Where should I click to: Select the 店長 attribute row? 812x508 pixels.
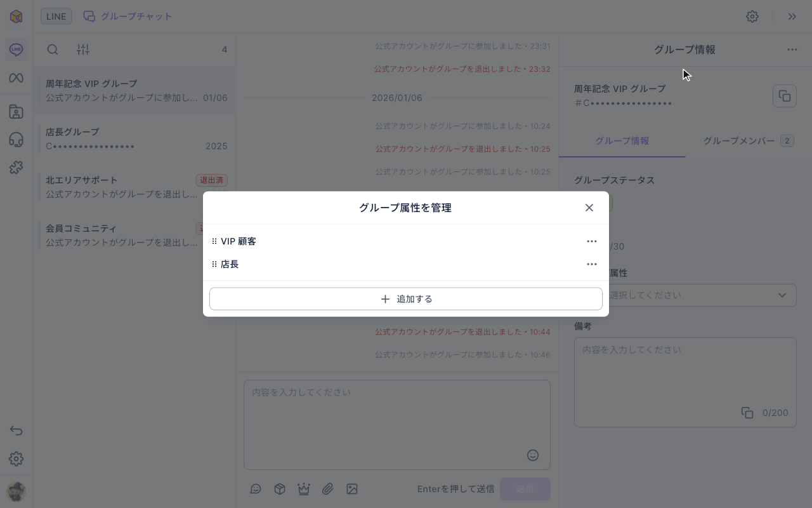click(406, 264)
